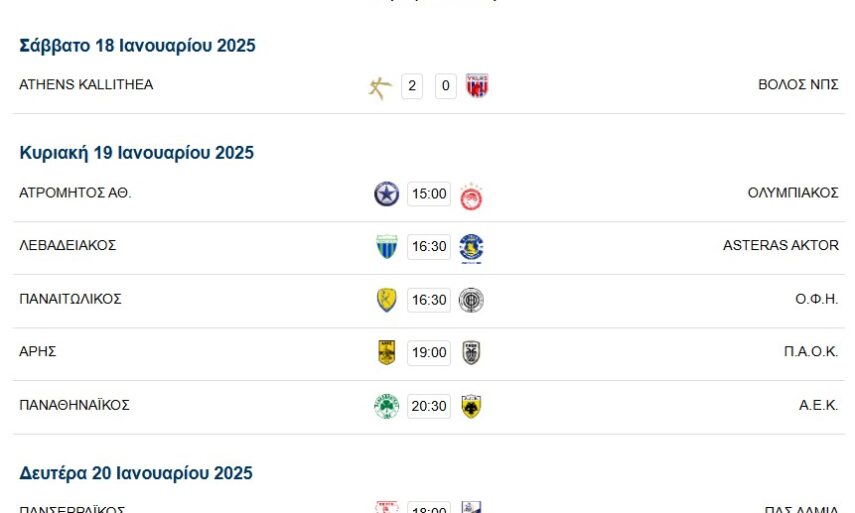Click the Athens Kallithea club logo
The image size is (855, 513).
379,88
